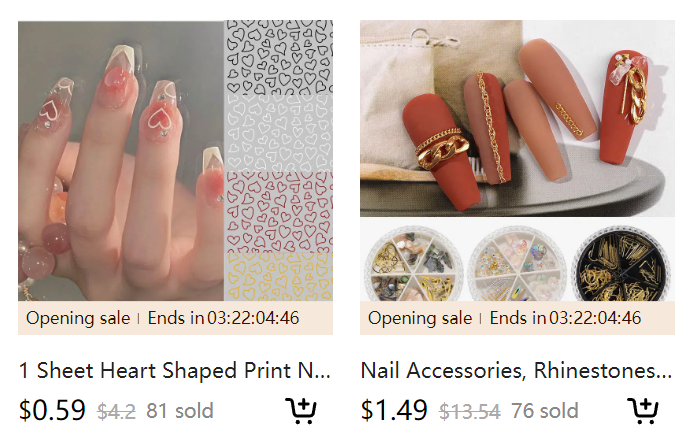
Task: Open the matte red chain nails photo
Action: 517,118
